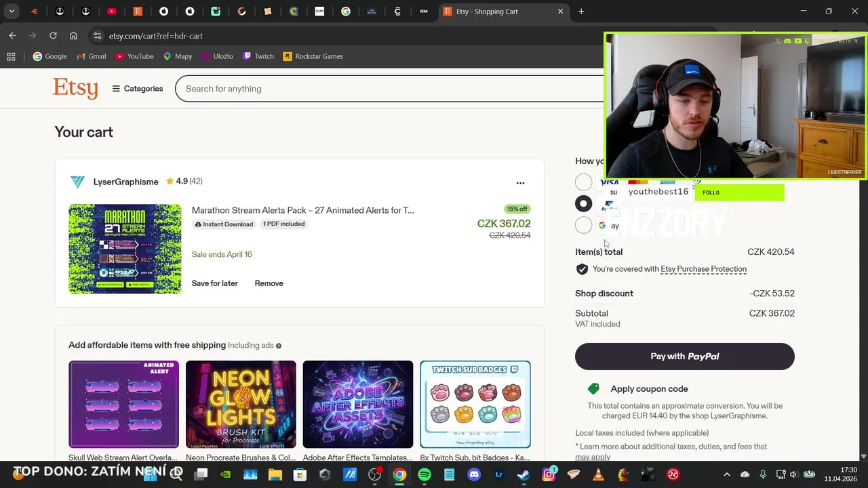The image size is (868, 488).
Task: Open the tab search dropdown arrow
Action: 12,12
